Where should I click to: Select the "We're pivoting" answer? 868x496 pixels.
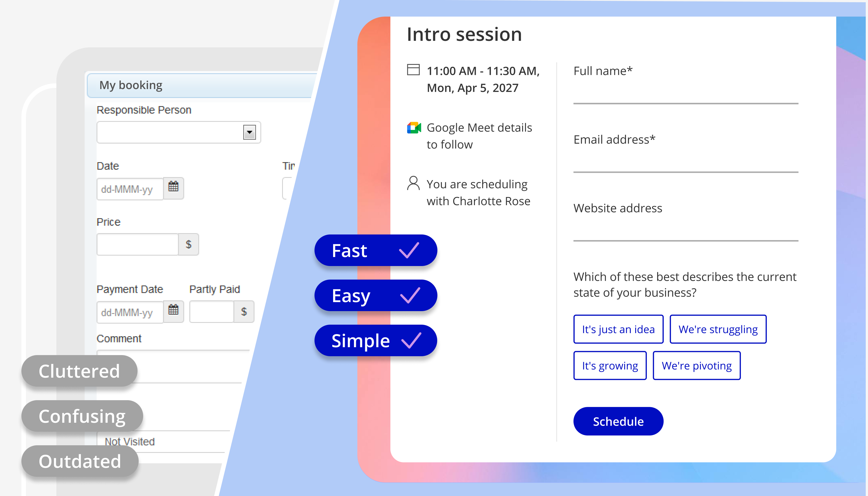[696, 365]
